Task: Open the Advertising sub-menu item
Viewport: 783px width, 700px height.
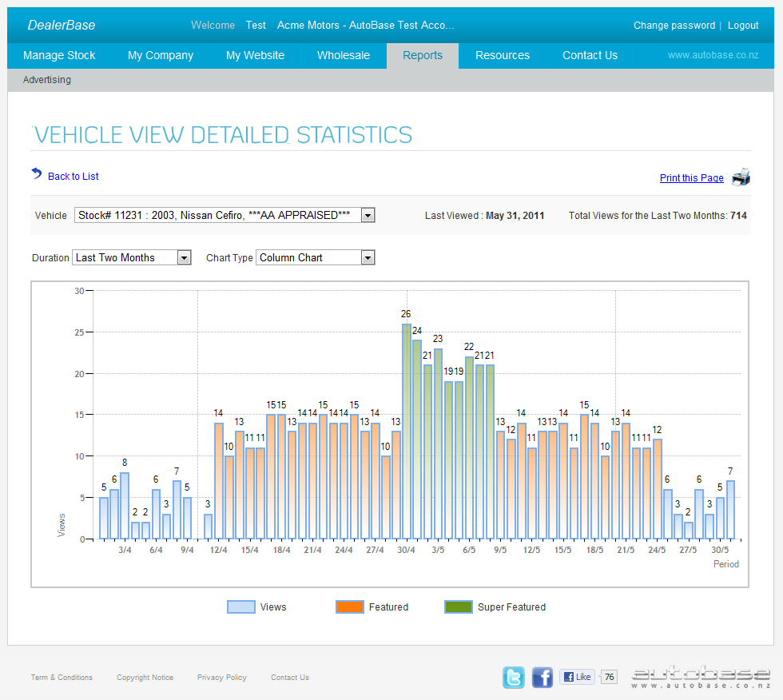Action: click(x=46, y=80)
